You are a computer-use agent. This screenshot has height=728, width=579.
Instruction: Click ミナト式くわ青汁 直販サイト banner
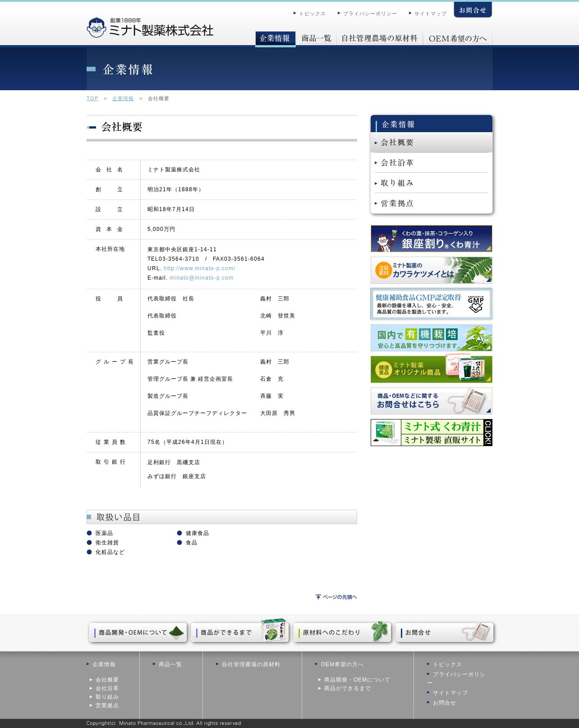tap(432, 433)
